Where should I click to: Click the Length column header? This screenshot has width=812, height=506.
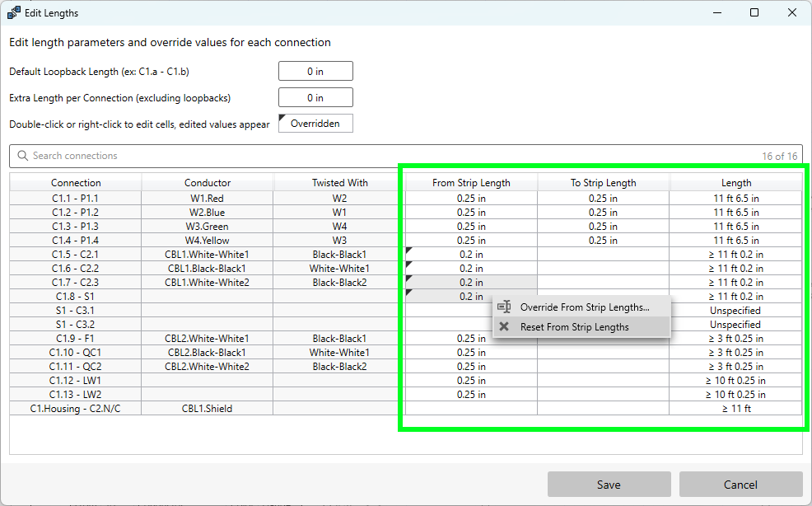tap(736, 182)
